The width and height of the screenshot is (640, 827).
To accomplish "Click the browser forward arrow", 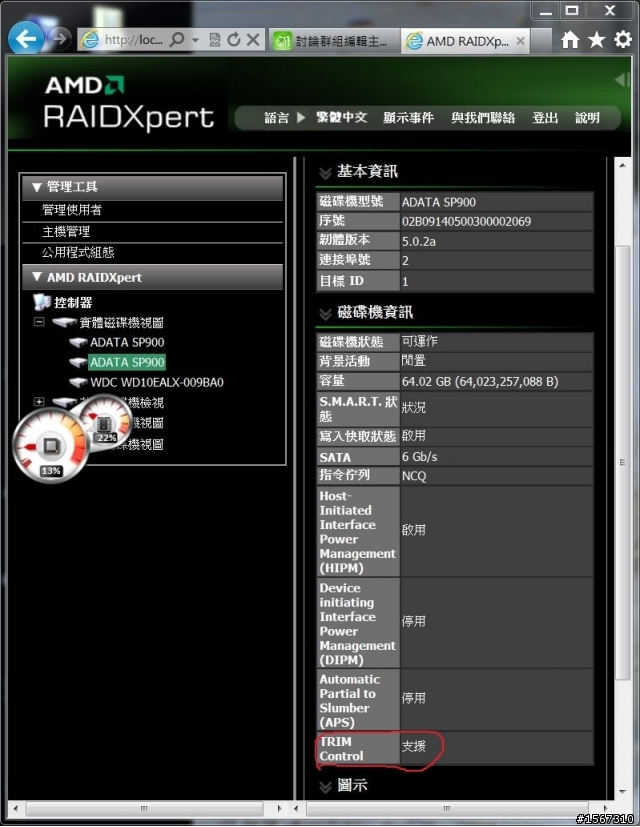I will tap(59, 39).
